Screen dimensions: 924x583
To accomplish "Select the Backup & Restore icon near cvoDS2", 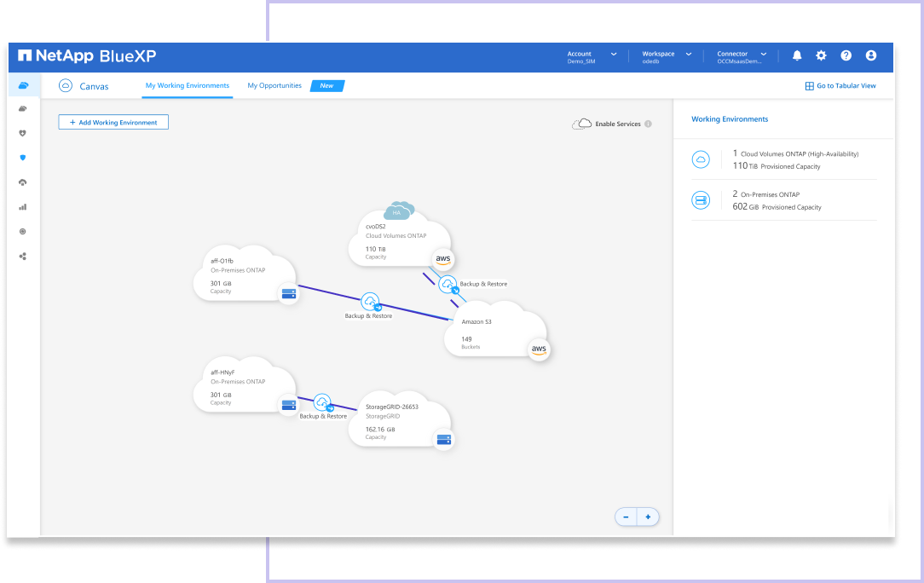I will point(448,284).
